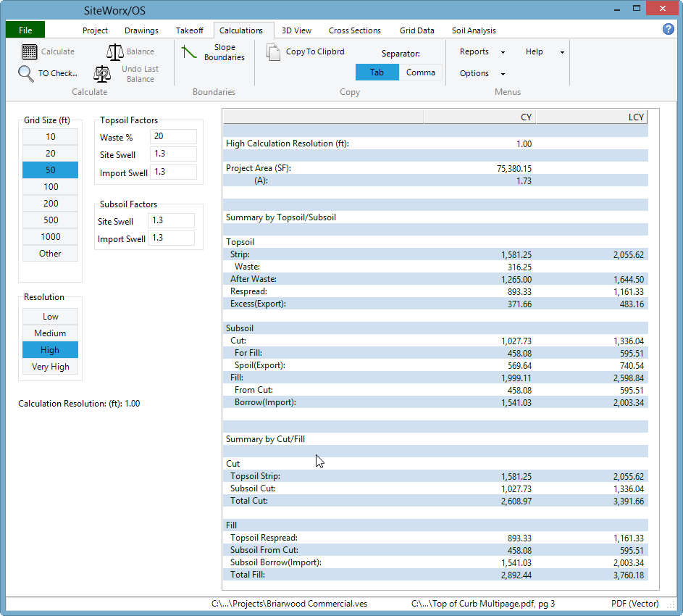Switch separator to Comma
This screenshot has width=683, height=616.
421,72
